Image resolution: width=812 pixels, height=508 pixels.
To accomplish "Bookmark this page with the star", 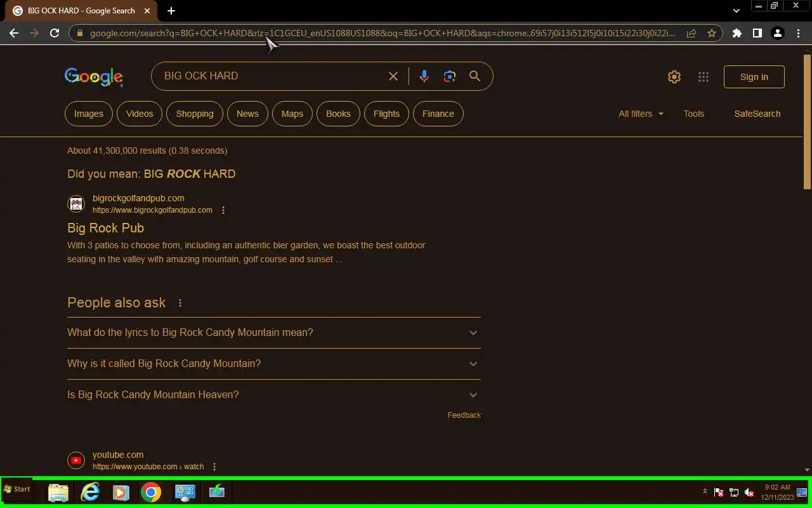I will pos(712,33).
